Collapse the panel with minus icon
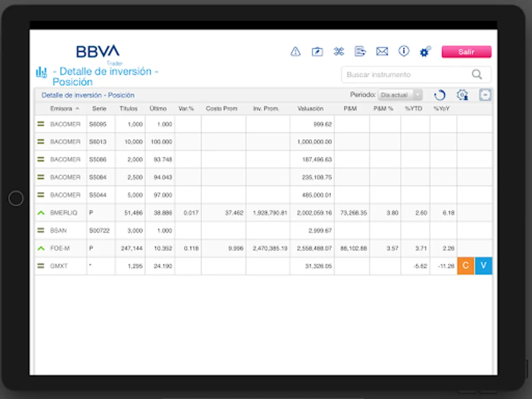 [x=485, y=95]
